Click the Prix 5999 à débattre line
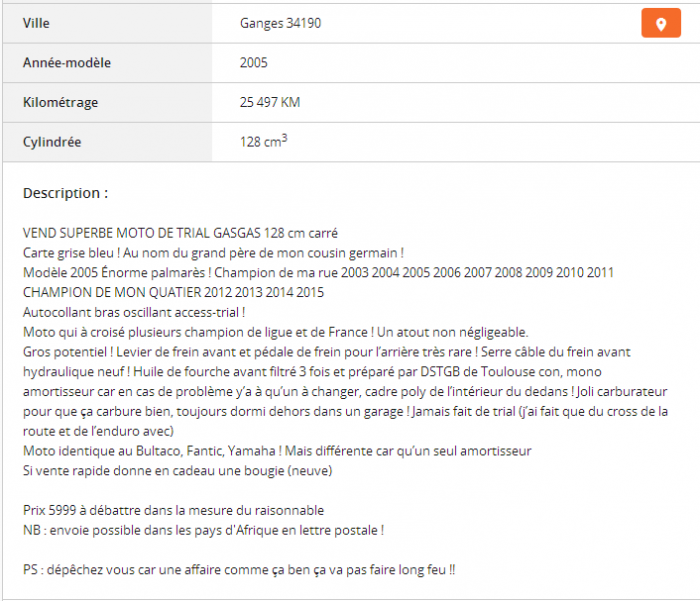This screenshot has width=700, height=601. (173, 510)
